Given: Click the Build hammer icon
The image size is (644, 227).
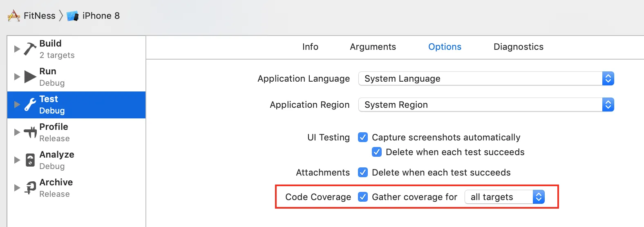Looking at the screenshot, I should (30, 49).
